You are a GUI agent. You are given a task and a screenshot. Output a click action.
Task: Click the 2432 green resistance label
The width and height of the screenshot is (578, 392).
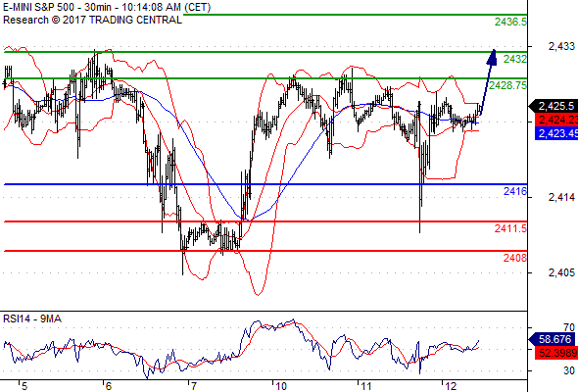515,59
